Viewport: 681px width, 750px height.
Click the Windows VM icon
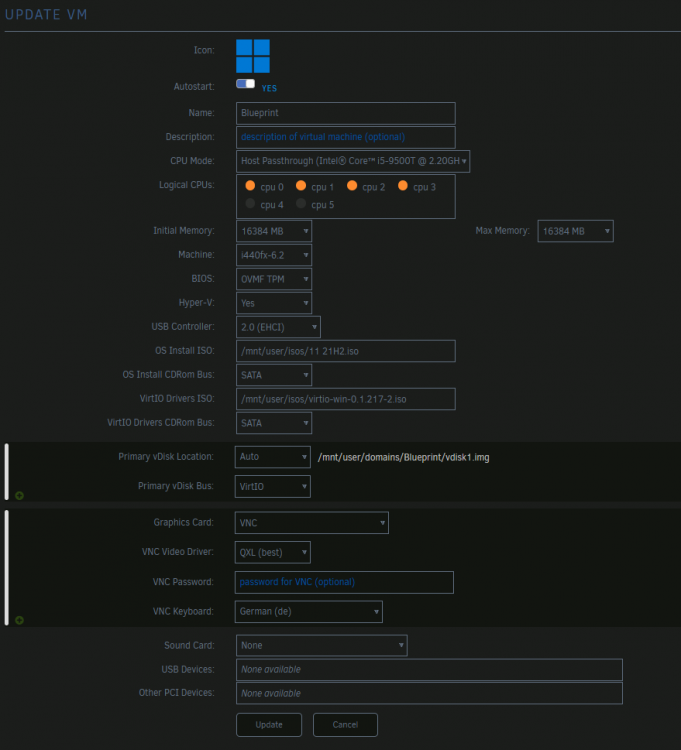coord(253,56)
